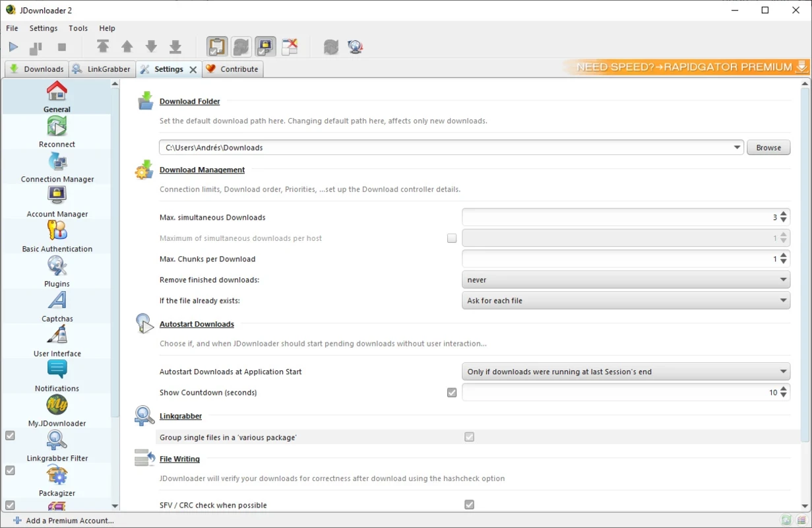The height and width of the screenshot is (528, 812).
Task: Increase Max. Chunks per Download value
Action: point(784,255)
